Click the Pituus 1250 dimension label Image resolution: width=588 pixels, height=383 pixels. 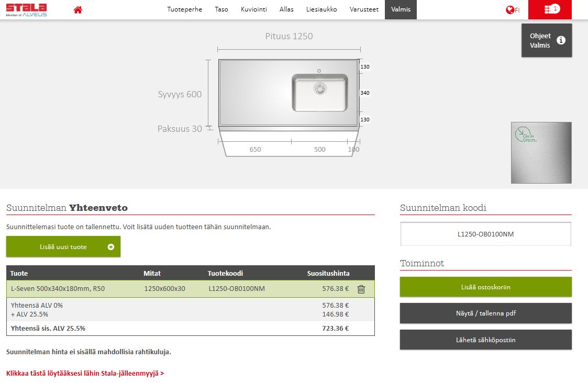[x=289, y=36]
